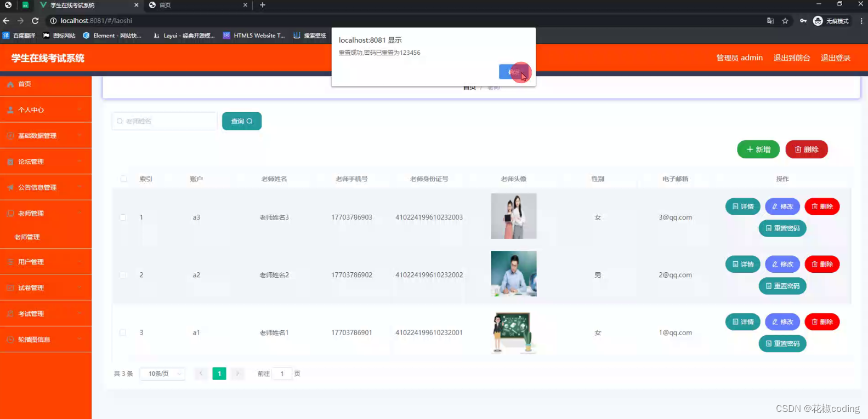This screenshot has height=419, width=868.
Task: Click the browser back arrow
Action: coord(6,21)
